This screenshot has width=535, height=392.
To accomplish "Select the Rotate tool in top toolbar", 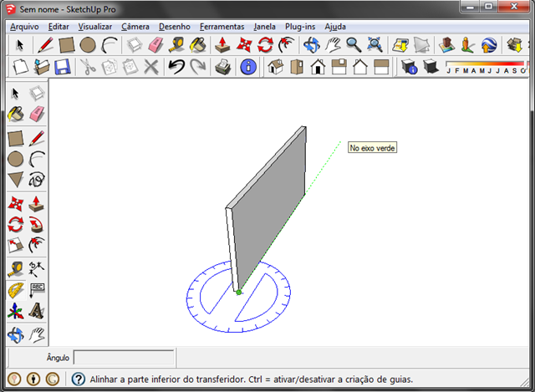I will coord(265,45).
